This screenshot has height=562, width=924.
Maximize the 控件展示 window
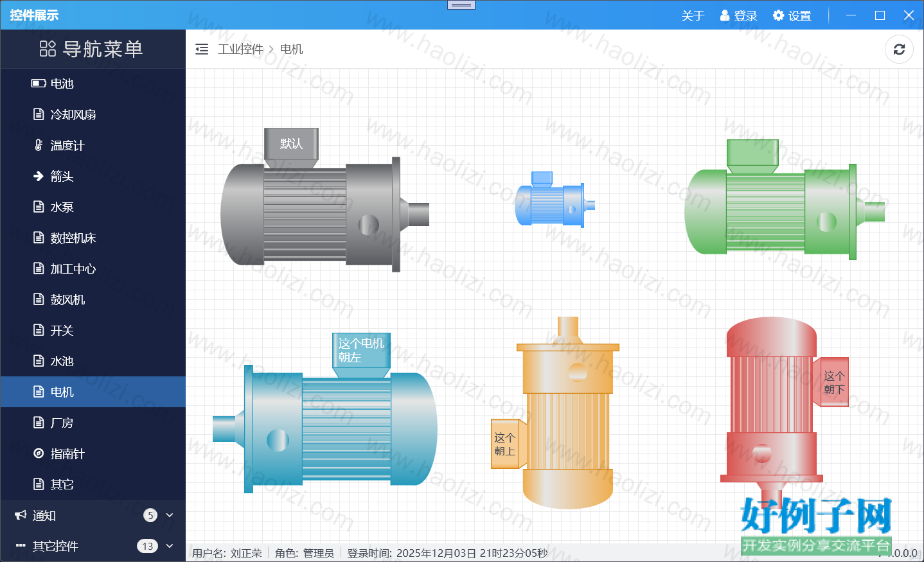tap(880, 15)
